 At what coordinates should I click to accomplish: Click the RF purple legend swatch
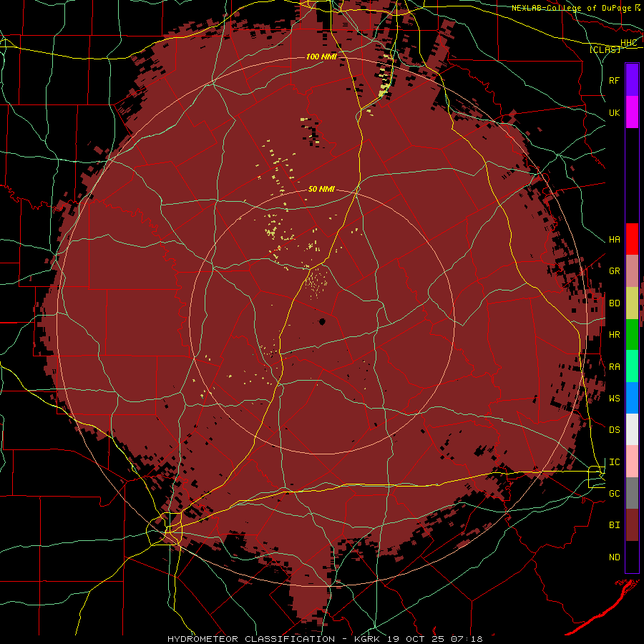point(632,80)
